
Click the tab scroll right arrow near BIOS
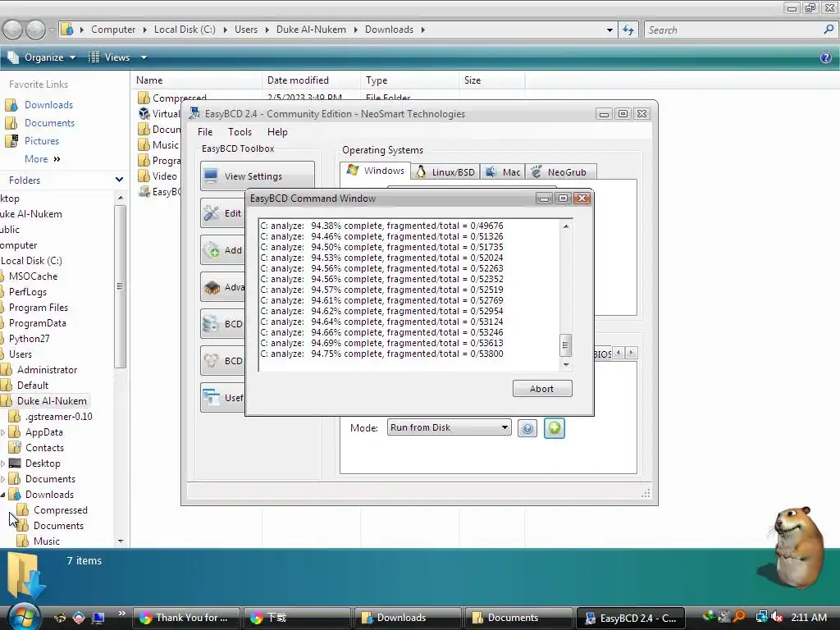(631, 353)
